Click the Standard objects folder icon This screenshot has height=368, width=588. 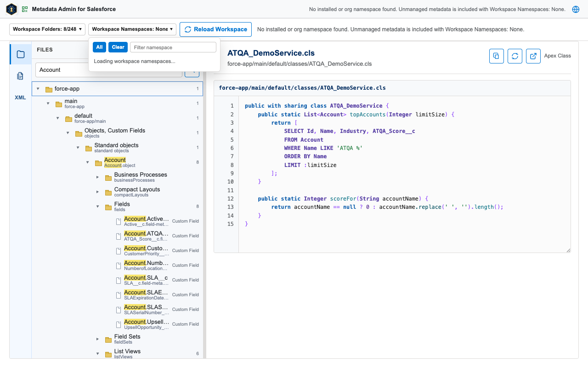click(89, 148)
